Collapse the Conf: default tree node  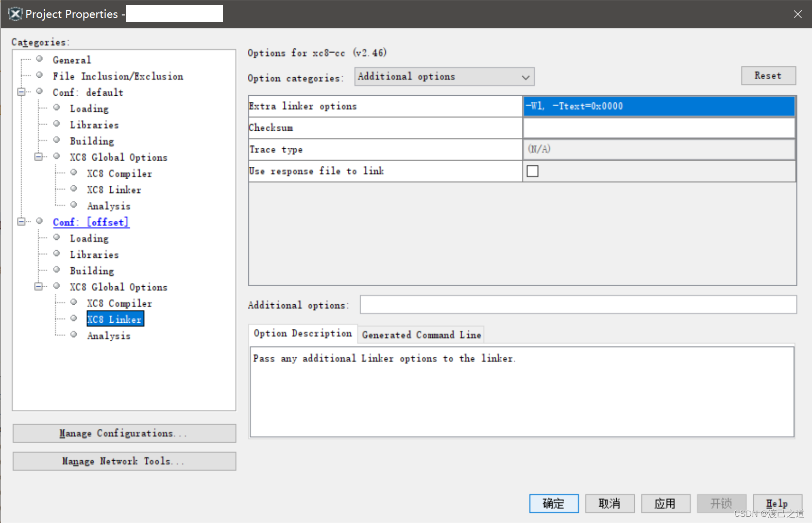pyautogui.click(x=21, y=92)
